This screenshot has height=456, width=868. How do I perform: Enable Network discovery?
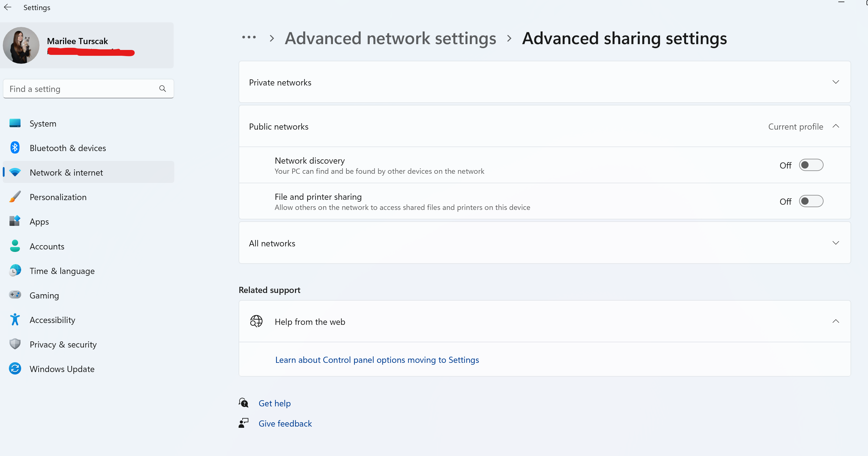click(x=811, y=165)
